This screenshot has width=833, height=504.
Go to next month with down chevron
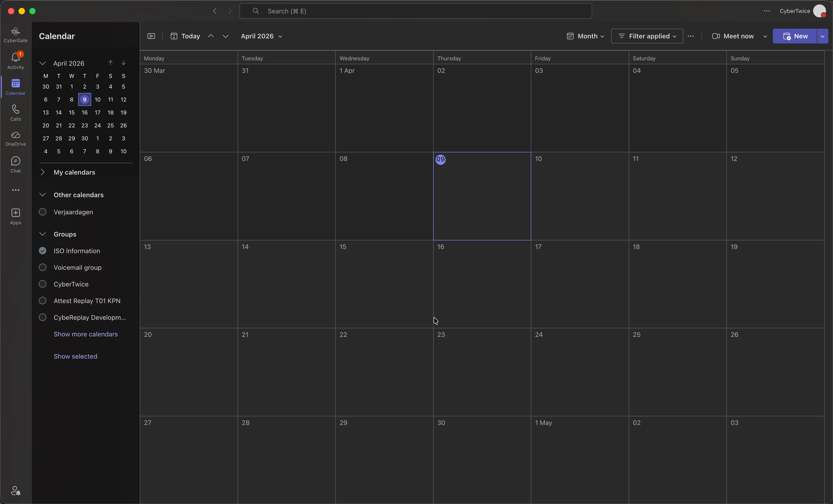click(226, 36)
